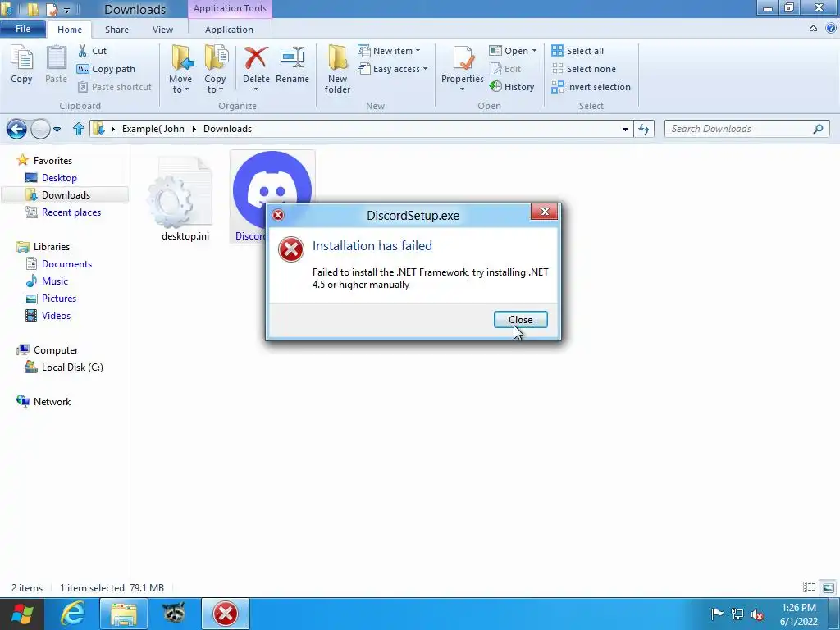Open the Pictures library
Viewport: 840px width, 630px height.
coord(59,299)
